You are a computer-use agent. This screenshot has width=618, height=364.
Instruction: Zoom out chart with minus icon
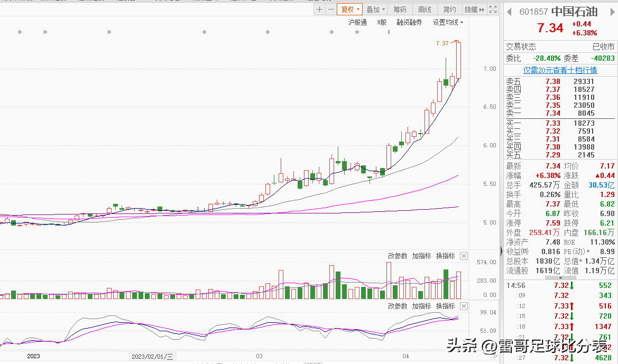[331, 10]
